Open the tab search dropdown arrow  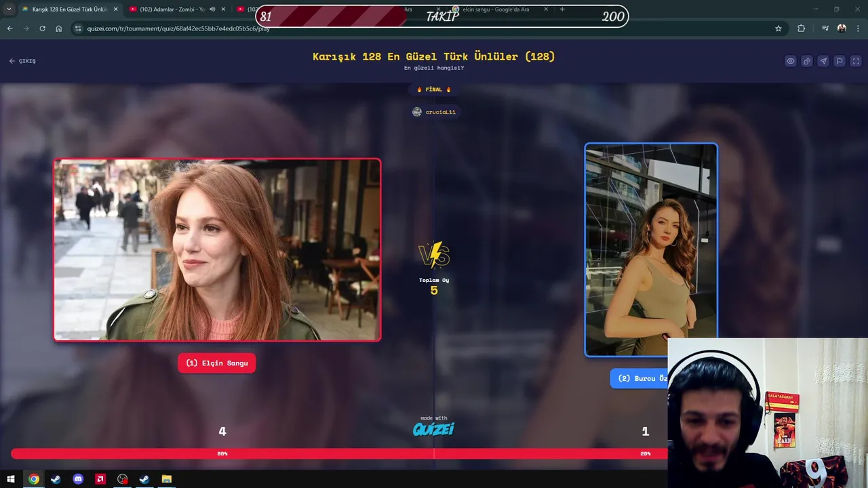[9, 9]
